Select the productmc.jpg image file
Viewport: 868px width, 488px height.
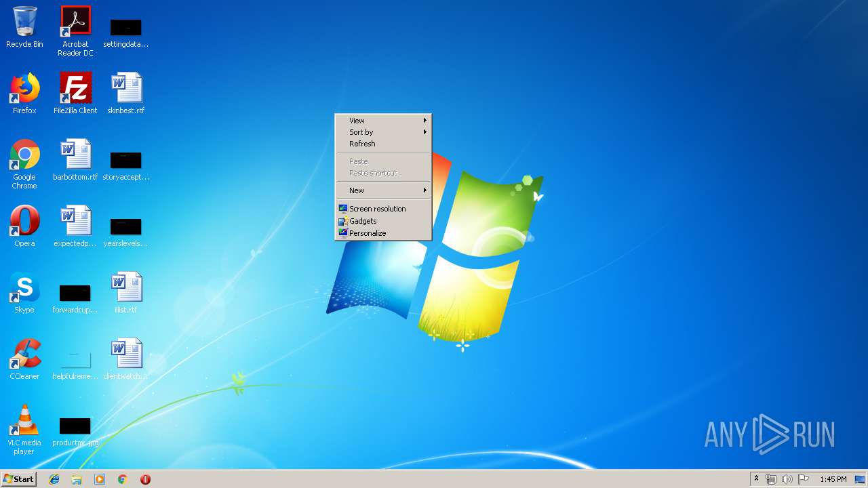[x=75, y=431]
